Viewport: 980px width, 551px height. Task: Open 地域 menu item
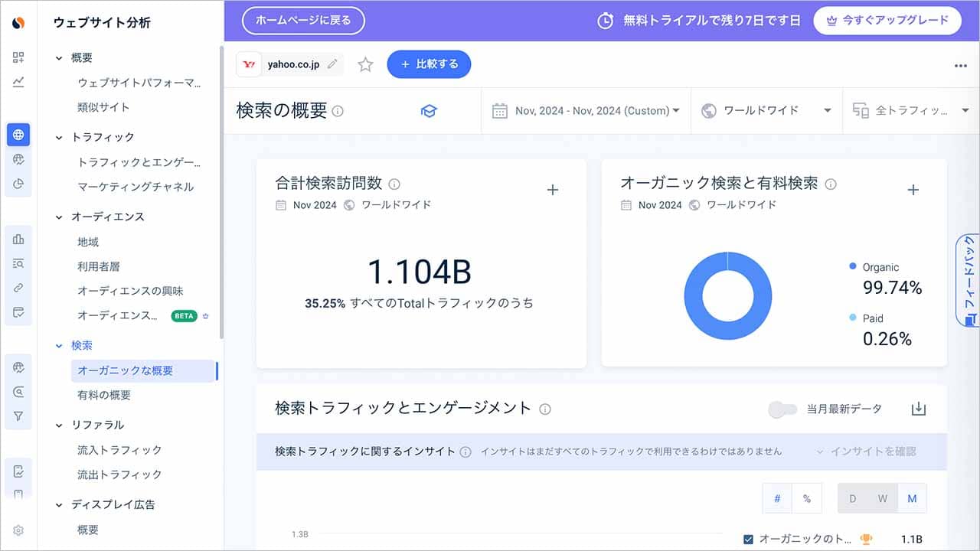(x=88, y=242)
